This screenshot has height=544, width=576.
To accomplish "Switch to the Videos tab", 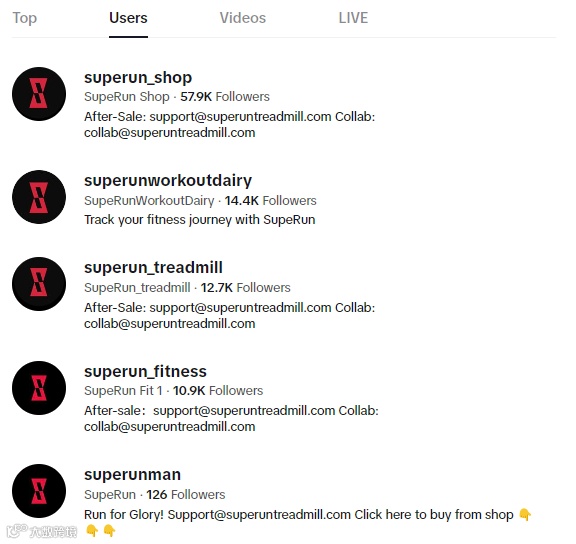I will (x=243, y=18).
